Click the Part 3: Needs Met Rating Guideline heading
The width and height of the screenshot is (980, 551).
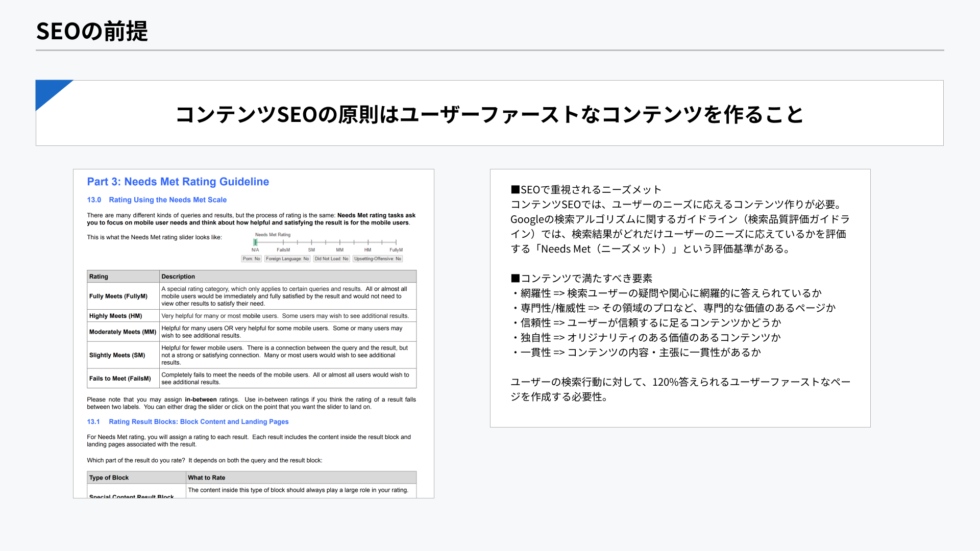pyautogui.click(x=178, y=182)
